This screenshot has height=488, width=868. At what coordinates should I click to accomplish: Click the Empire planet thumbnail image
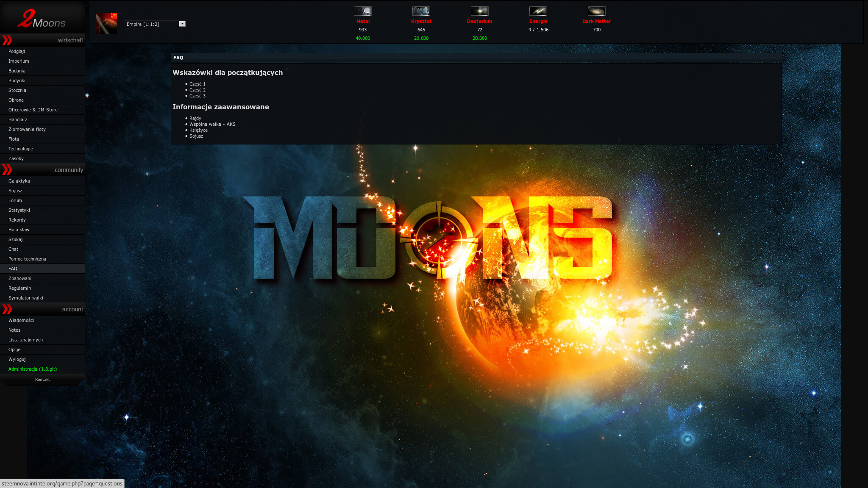106,24
